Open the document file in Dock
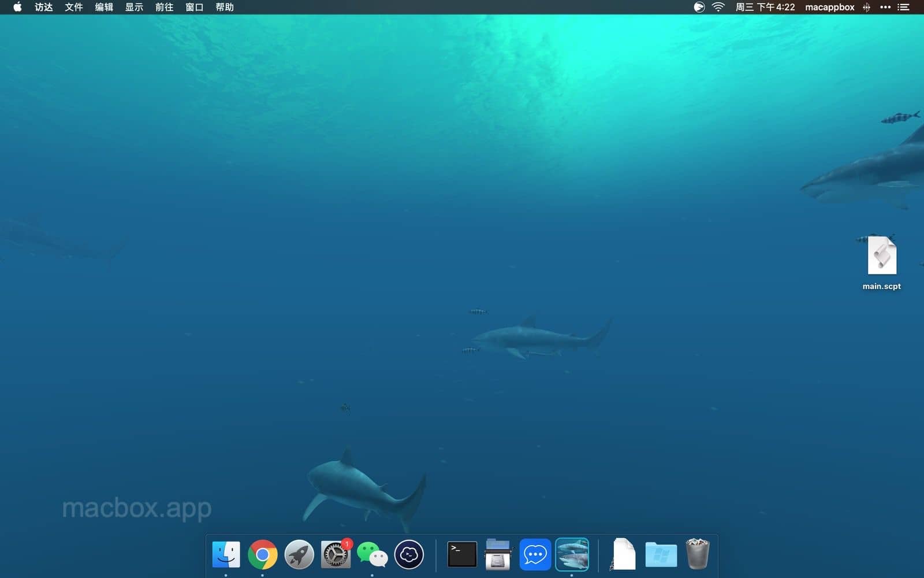 pos(624,554)
